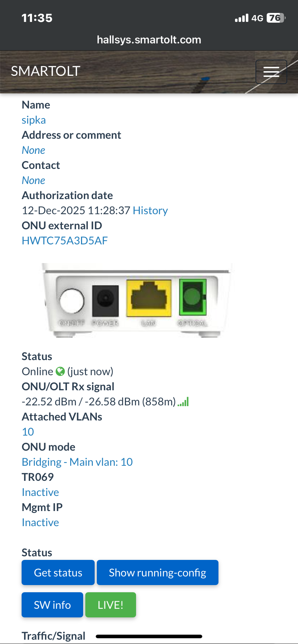The width and height of the screenshot is (298, 644).
Task: Click the ONU external ID HWTC75A3D5AF
Action: pyautogui.click(x=65, y=241)
